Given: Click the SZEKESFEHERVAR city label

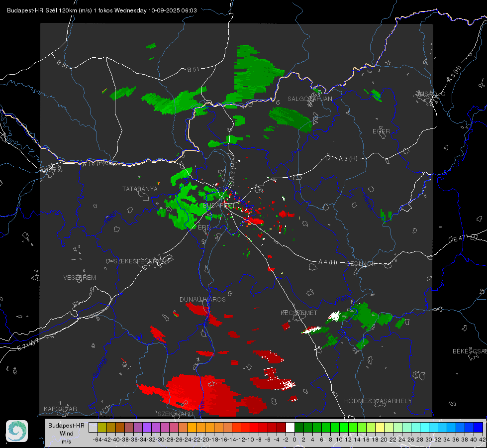Looking at the screenshot, I should (141, 261).
